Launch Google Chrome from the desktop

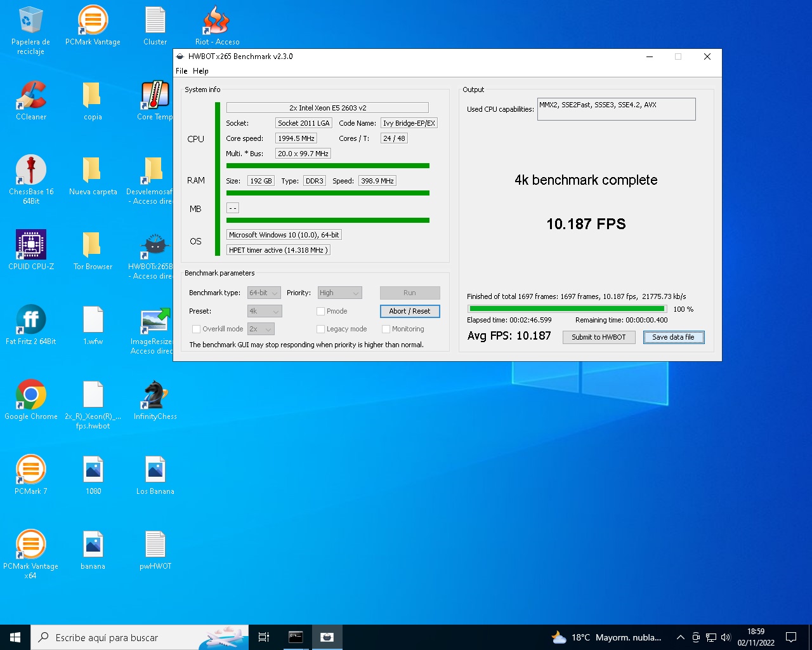tap(30, 401)
